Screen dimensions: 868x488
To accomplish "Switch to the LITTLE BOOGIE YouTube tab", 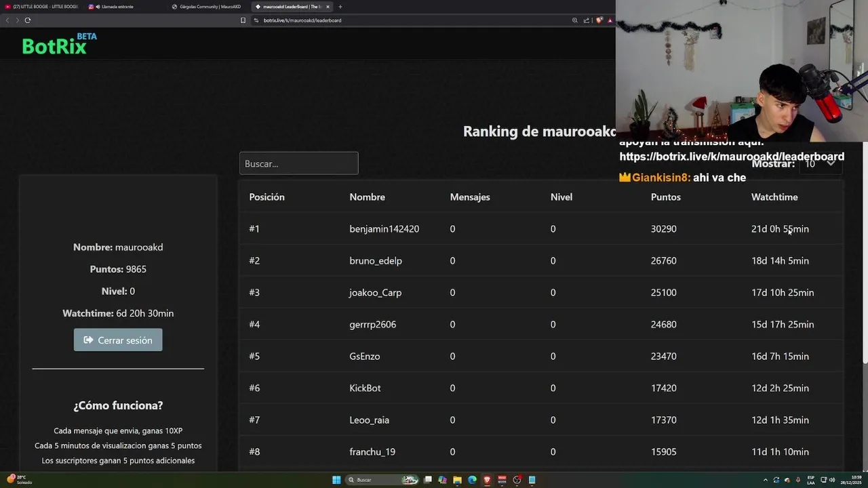I will click(43, 7).
